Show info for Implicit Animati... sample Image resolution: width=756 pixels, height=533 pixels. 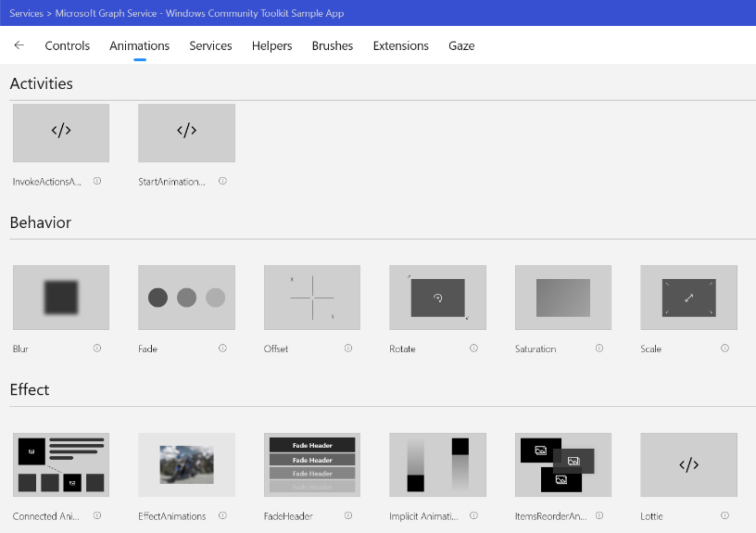tap(474, 515)
